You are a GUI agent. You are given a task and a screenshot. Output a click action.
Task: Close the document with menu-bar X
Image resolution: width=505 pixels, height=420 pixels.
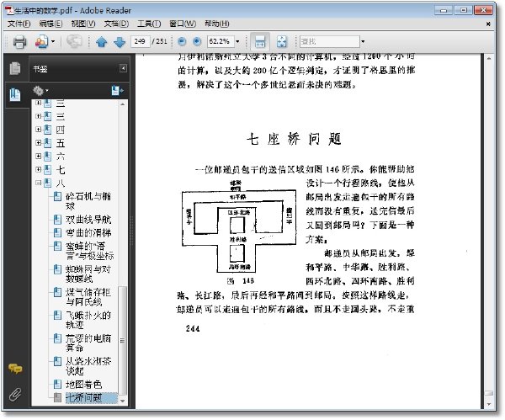point(488,24)
